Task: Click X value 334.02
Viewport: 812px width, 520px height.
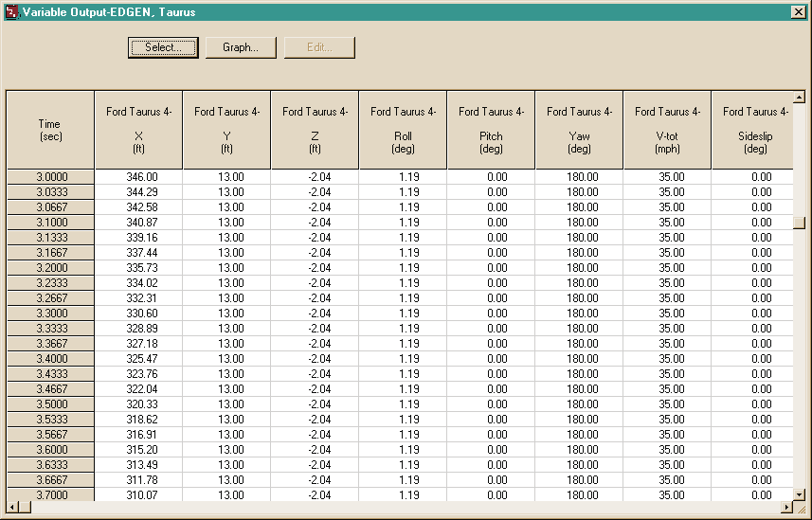Action: 138,283
